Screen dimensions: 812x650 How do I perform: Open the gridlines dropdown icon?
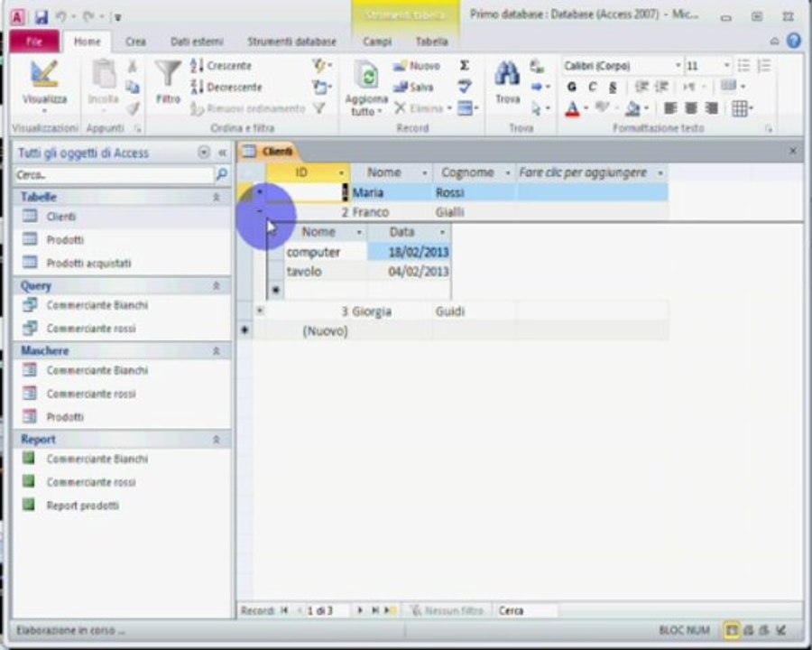[x=741, y=108]
